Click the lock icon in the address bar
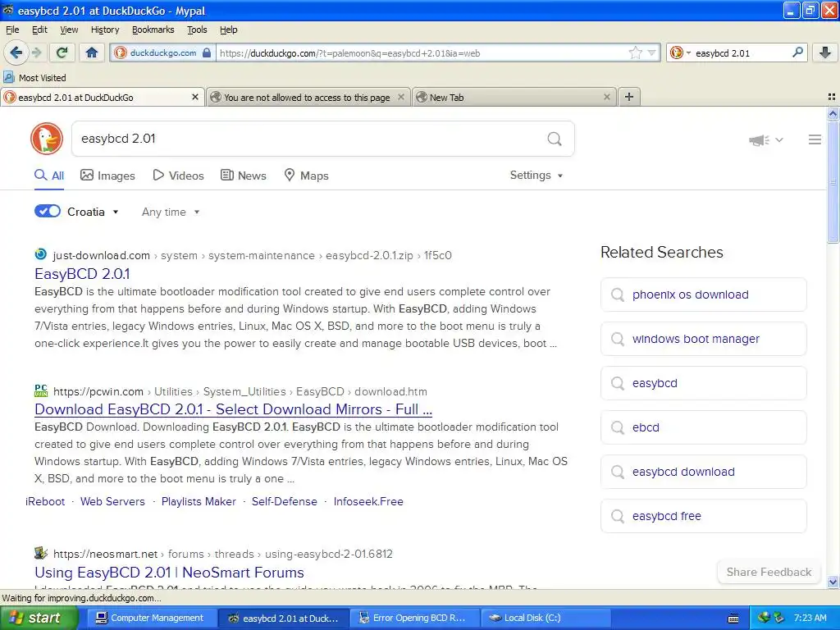This screenshot has width=840, height=630. pyautogui.click(x=207, y=52)
